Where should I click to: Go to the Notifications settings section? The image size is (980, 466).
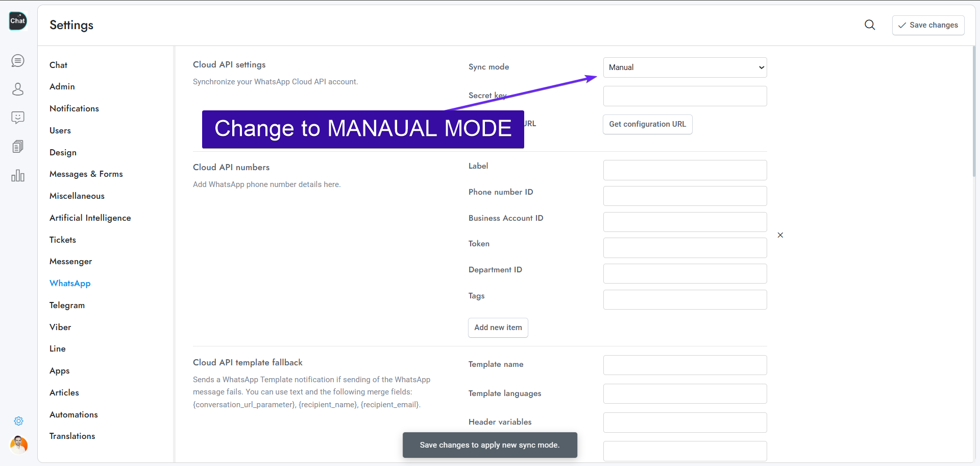coord(74,108)
